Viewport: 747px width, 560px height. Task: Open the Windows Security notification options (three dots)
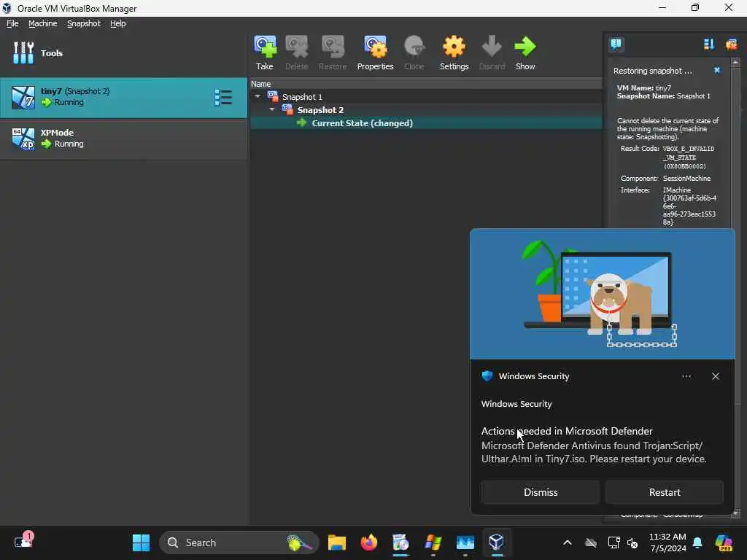[x=686, y=376]
